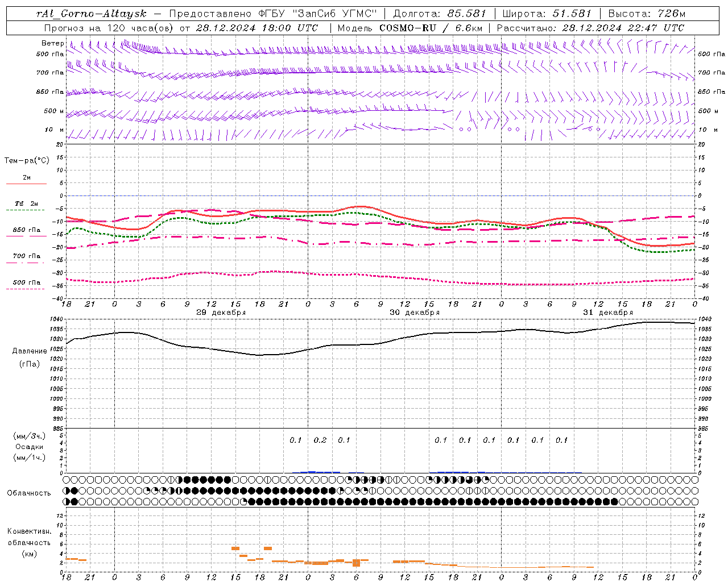Click the (гПа) unit label under Давление

[x=30, y=364]
